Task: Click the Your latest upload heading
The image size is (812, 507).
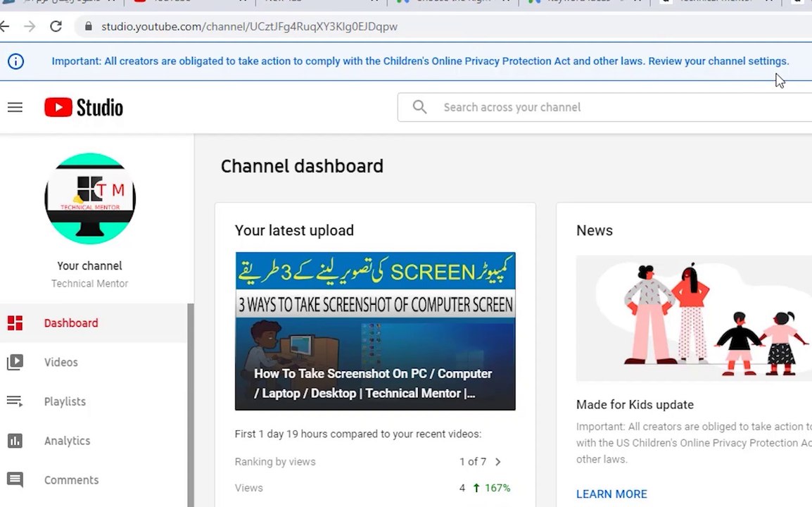Action: point(294,231)
